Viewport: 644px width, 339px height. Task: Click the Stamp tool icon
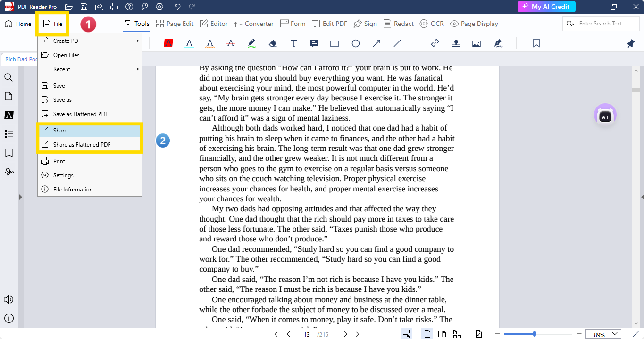click(x=456, y=43)
